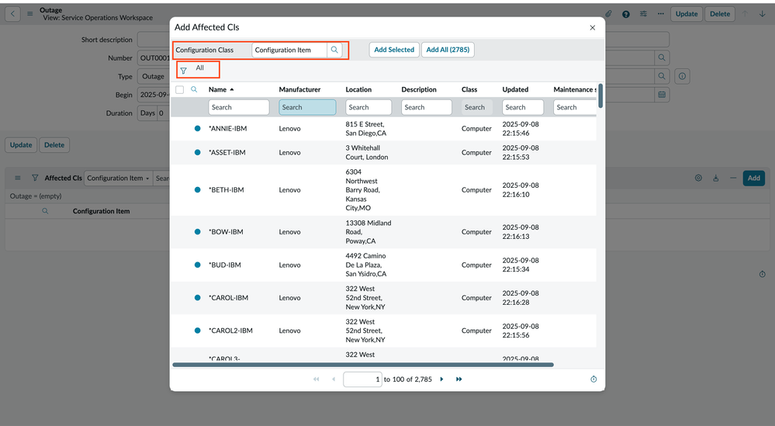This screenshot has width=775, height=426.
Task: Go to previous page of results
Action: click(334, 379)
